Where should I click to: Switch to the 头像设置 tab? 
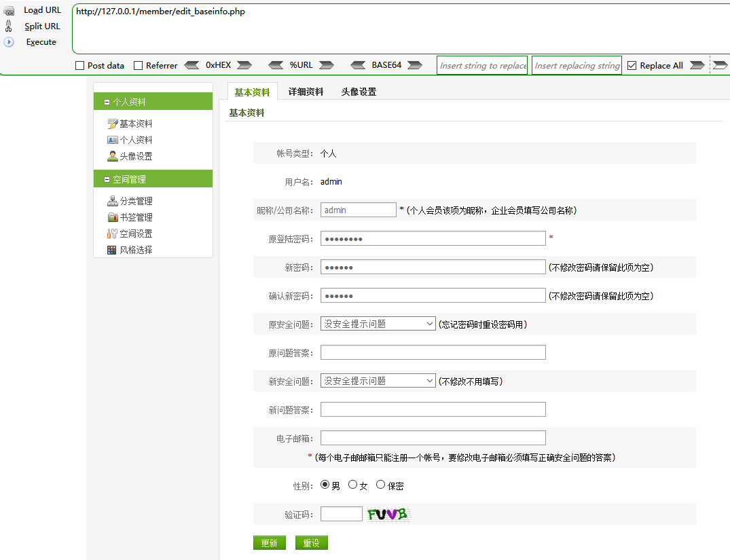tap(359, 92)
